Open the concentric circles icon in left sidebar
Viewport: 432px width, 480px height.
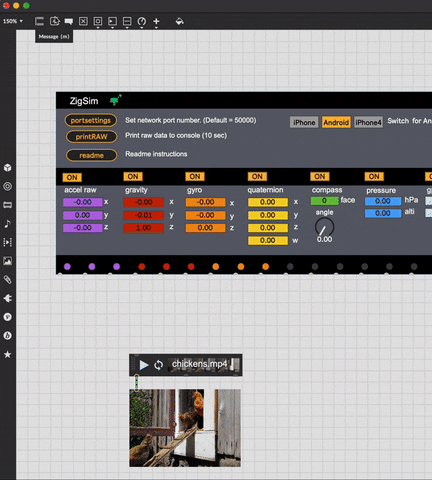[x=7, y=186]
